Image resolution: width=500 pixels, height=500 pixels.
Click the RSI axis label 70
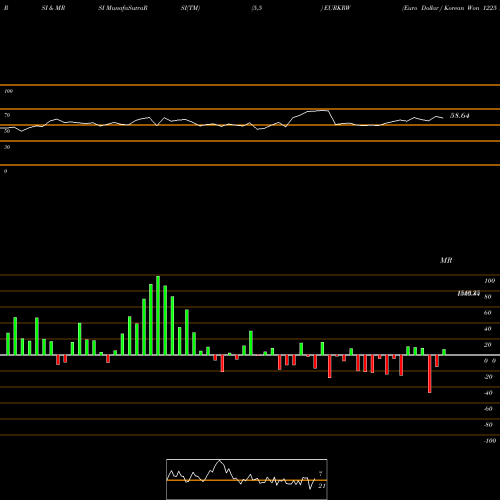[7, 115]
